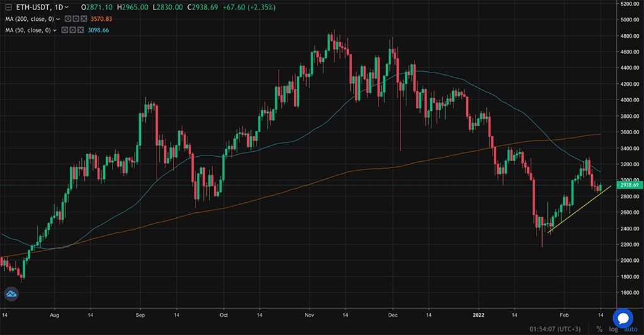Screen dimensions: 644x335
Task: Hide the MA 200 indicator via eye icon
Action: point(68,19)
